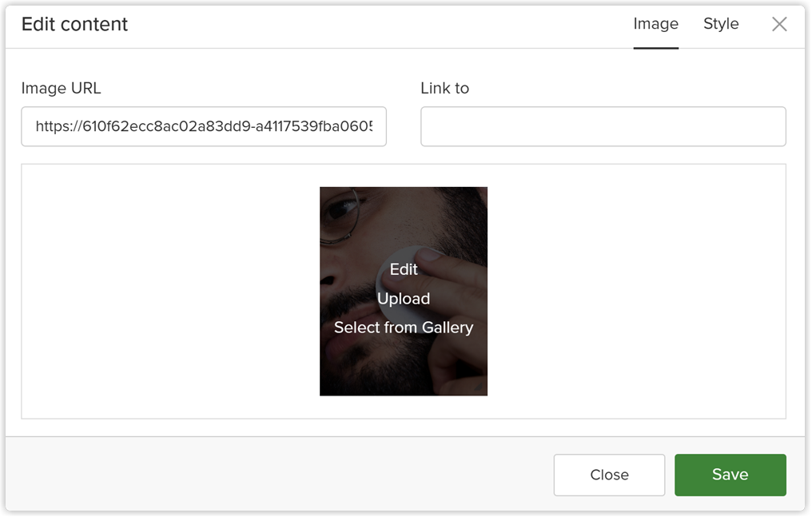The width and height of the screenshot is (812, 517).
Task: Place cursor in the https:// URL text
Action: point(204,126)
